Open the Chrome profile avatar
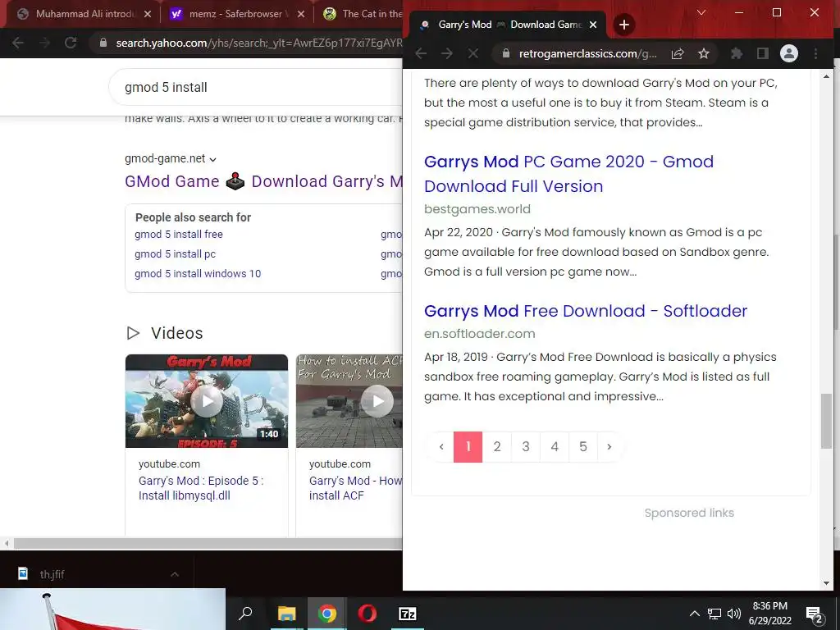This screenshot has height=630, width=840. coord(788,53)
